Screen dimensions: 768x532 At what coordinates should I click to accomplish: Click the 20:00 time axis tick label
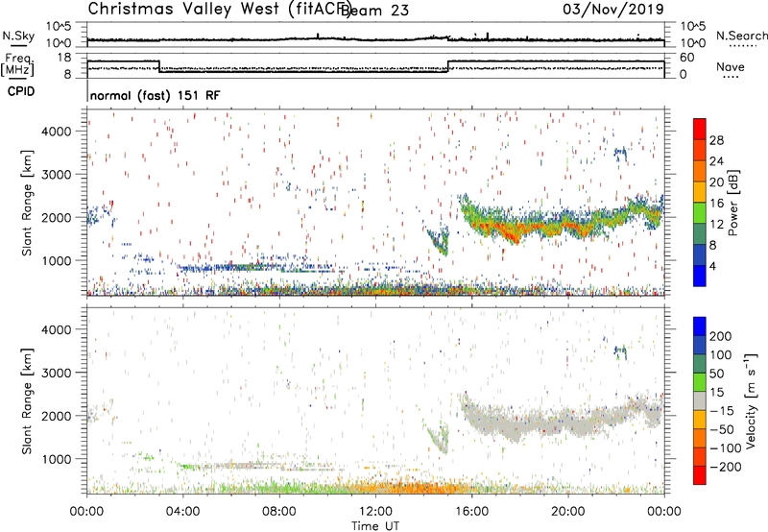[x=567, y=512]
